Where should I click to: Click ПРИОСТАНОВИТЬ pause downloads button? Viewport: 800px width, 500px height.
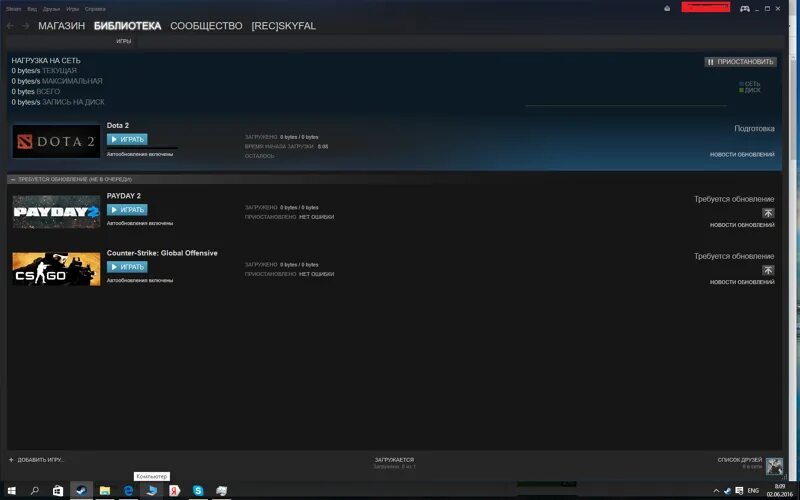coord(741,62)
